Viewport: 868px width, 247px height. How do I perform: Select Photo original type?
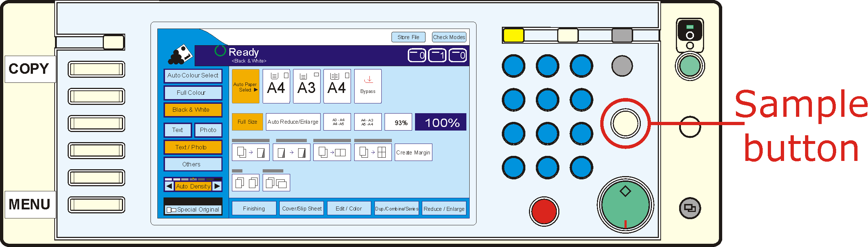(208, 130)
